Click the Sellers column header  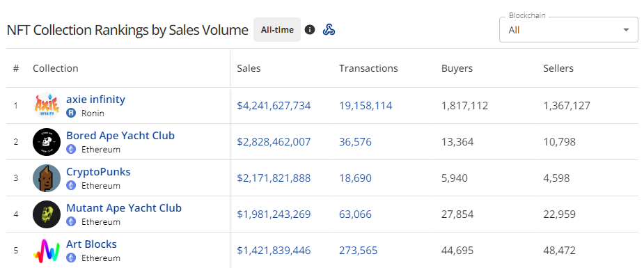(558, 68)
